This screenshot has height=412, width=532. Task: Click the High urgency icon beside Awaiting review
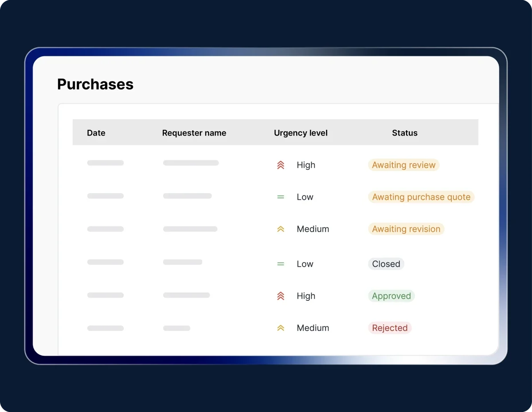pyautogui.click(x=280, y=165)
